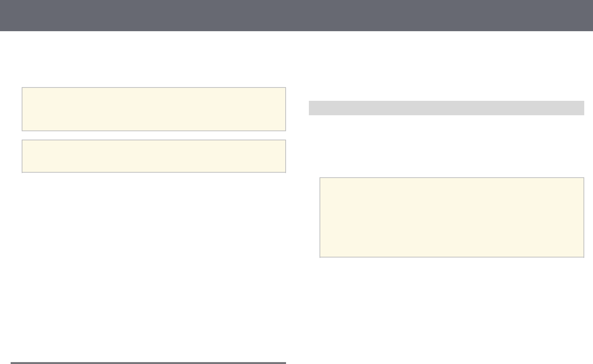The image size is (593, 364).
Task: Click the center of the dark header bar
Action: [296, 16]
